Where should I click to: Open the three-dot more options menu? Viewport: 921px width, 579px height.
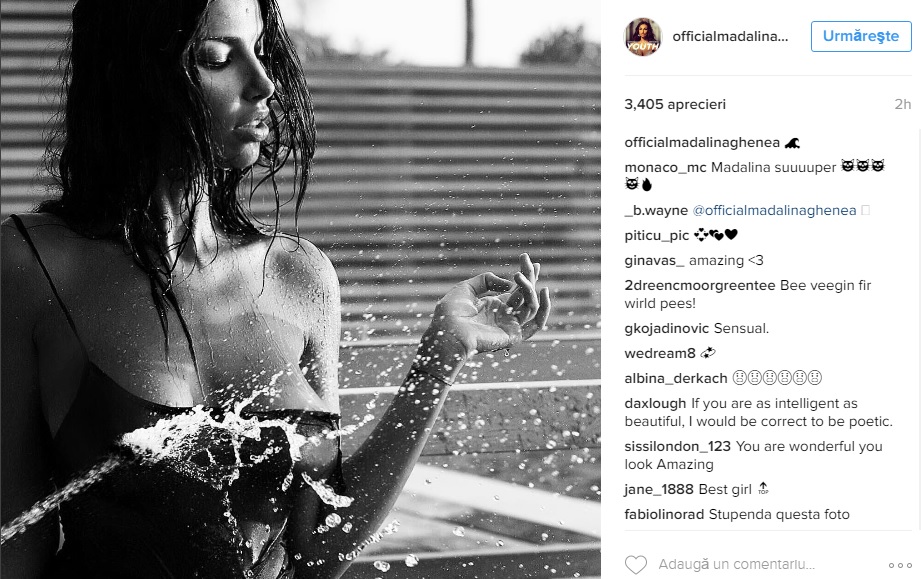click(900, 565)
